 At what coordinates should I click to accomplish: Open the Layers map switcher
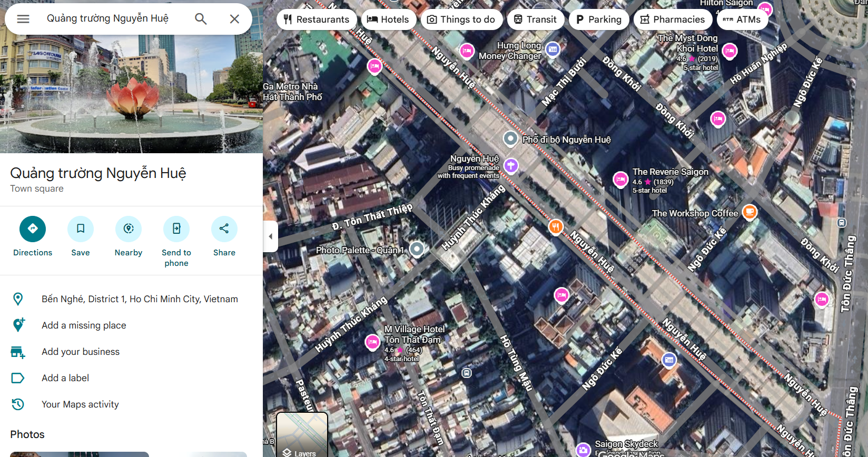(302, 435)
